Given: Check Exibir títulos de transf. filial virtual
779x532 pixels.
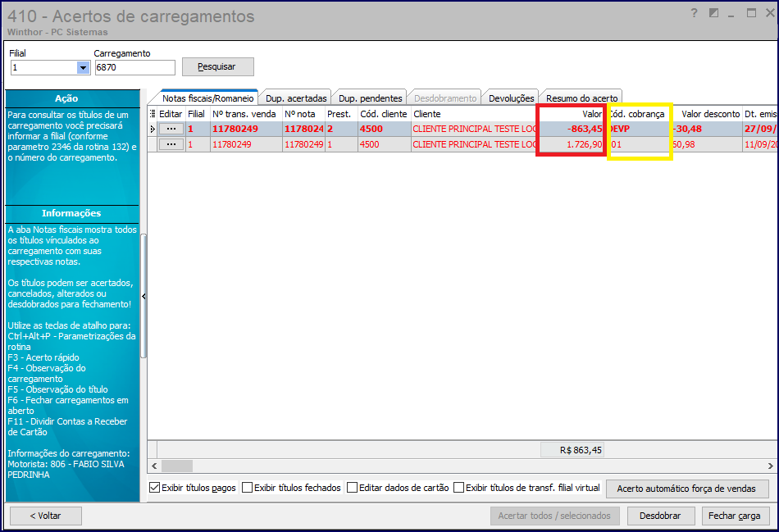Looking at the screenshot, I should point(458,488).
